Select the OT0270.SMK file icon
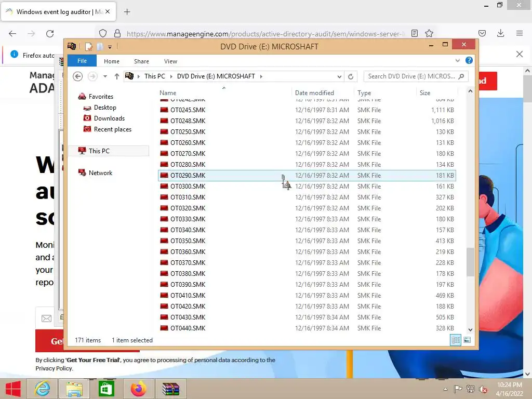The image size is (532, 399). pos(164,153)
